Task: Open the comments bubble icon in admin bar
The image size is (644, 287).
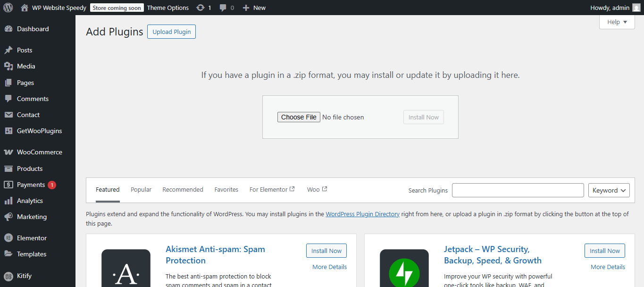Action: pos(223,8)
